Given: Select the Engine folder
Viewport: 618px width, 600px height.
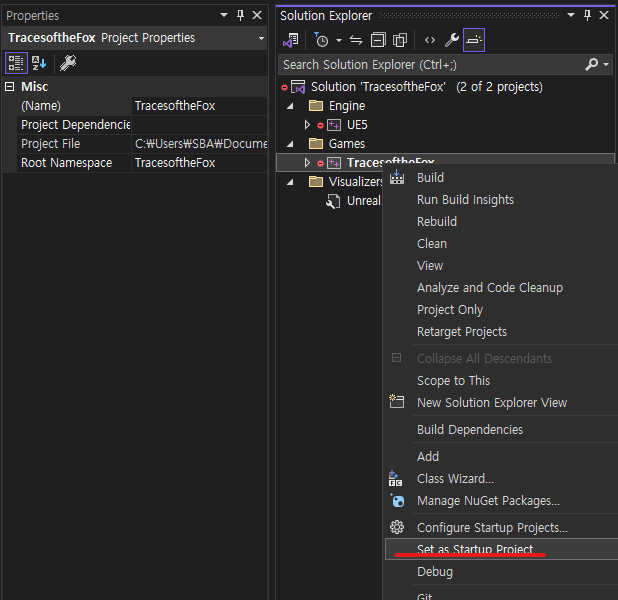Looking at the screenshot, I should tap(347, 106).
